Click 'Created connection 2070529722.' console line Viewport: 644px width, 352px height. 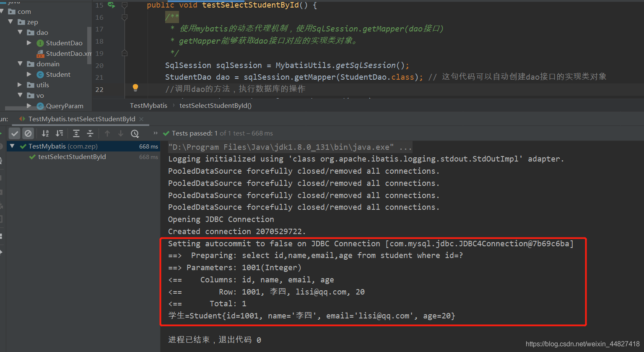tap(237, 231)
